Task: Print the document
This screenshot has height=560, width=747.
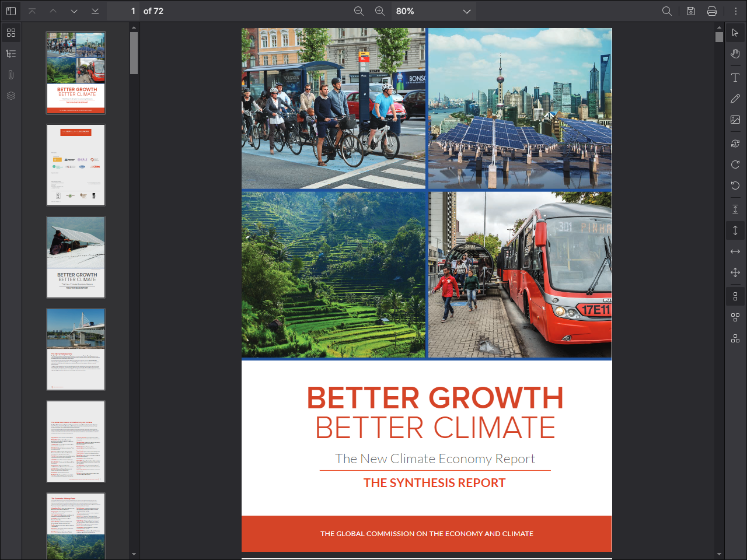Action: 712,11
